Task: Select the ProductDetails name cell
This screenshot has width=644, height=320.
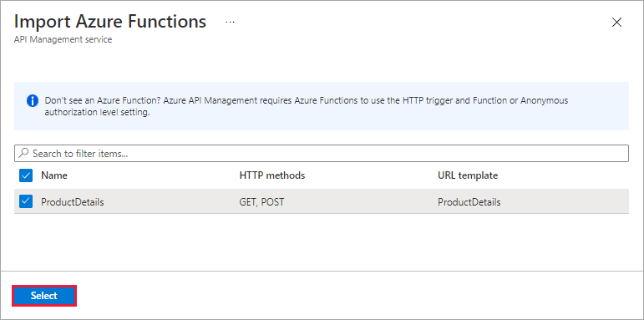Action: (73, 202)
